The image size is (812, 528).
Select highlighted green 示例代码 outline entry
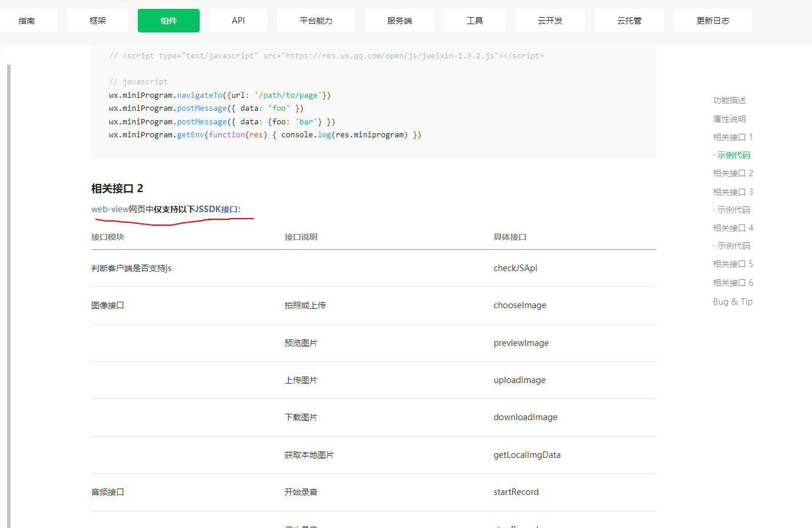pos(732,155)
